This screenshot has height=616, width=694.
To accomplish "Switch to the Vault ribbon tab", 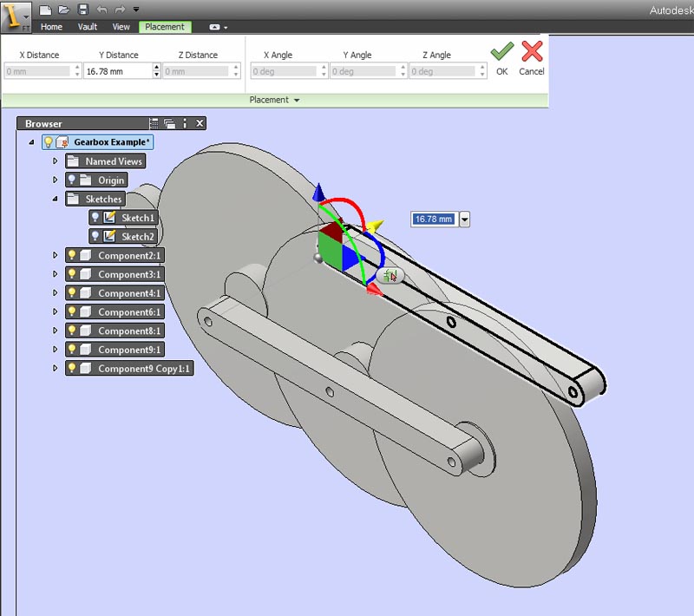I will tap(88, 27).
